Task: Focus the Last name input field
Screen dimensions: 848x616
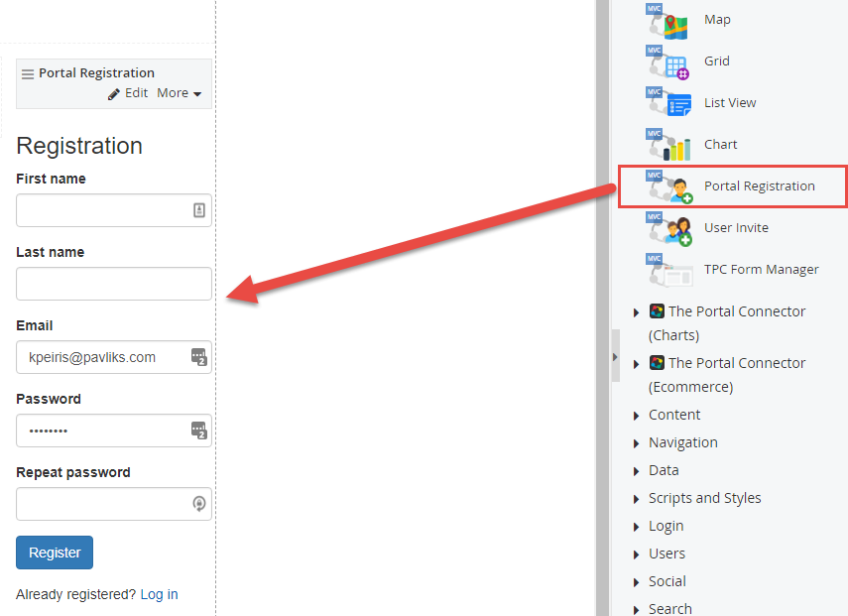Action: pyautogui.click(x=114, y=284)
